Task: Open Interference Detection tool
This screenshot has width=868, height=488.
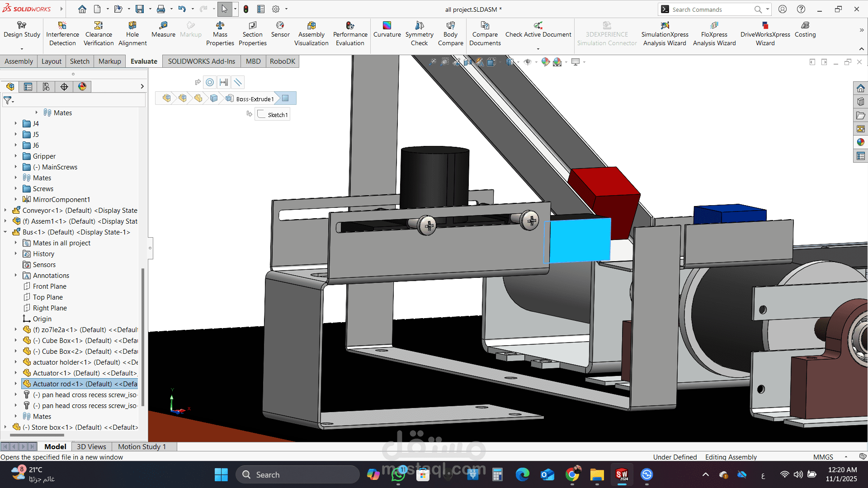Action: pyautogui.click(x=62, y=33)
